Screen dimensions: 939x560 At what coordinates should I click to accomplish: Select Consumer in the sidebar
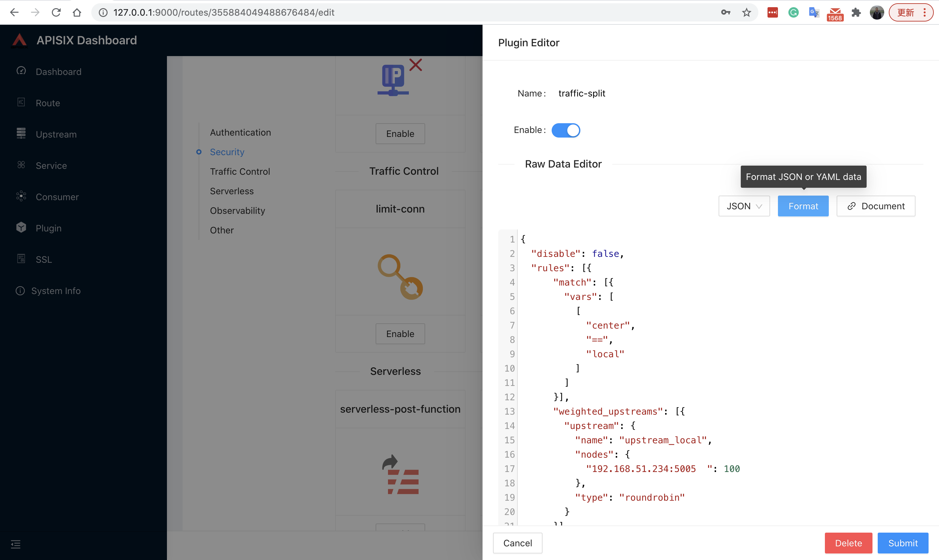[57, 197]
